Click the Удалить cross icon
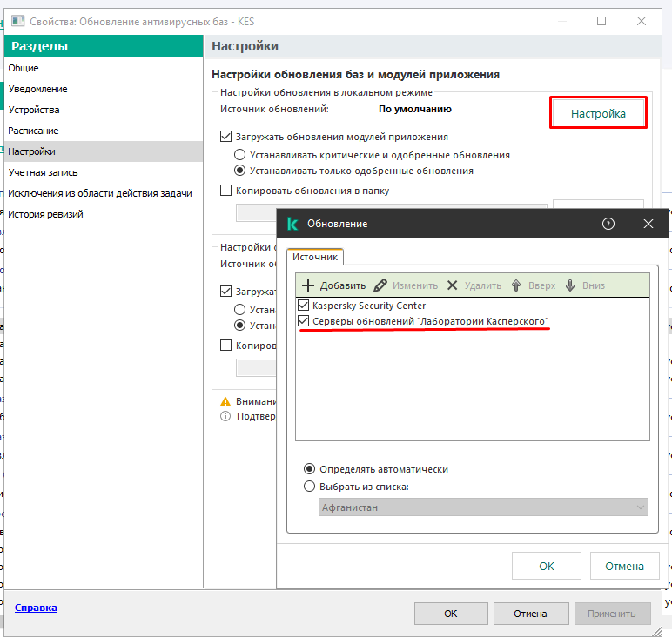This screenshot has height=638, width=672. pos(452,285)
